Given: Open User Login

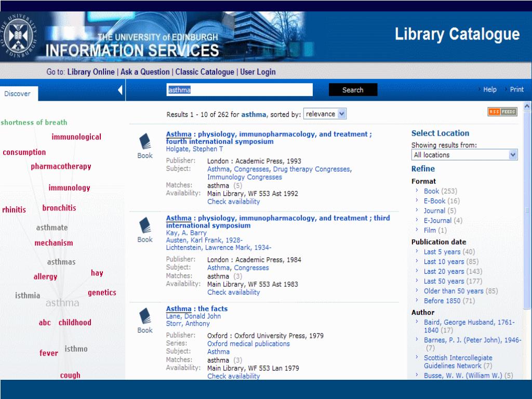Looking at the screenshot, I should point(258,72).
